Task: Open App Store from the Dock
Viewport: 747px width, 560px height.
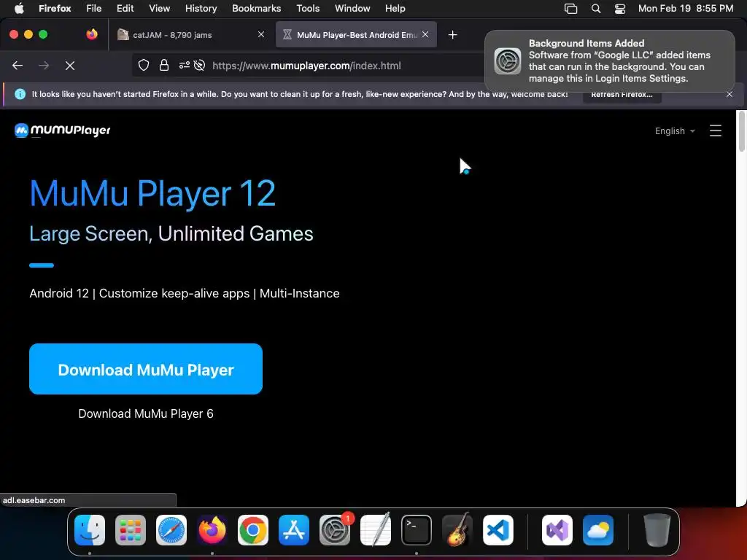Action: pos(294,529)
